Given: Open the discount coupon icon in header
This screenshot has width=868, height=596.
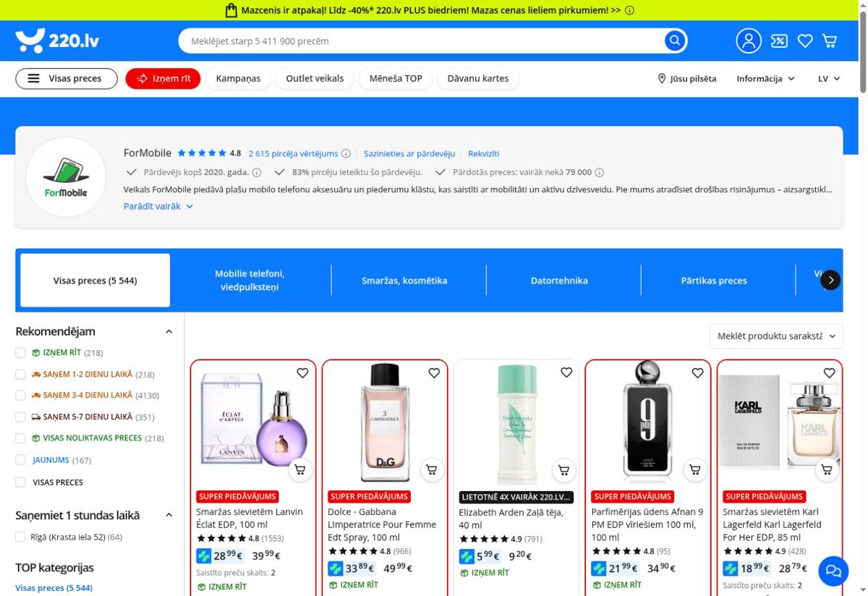Looking at the screenshot, I should [x=779, y=41].
